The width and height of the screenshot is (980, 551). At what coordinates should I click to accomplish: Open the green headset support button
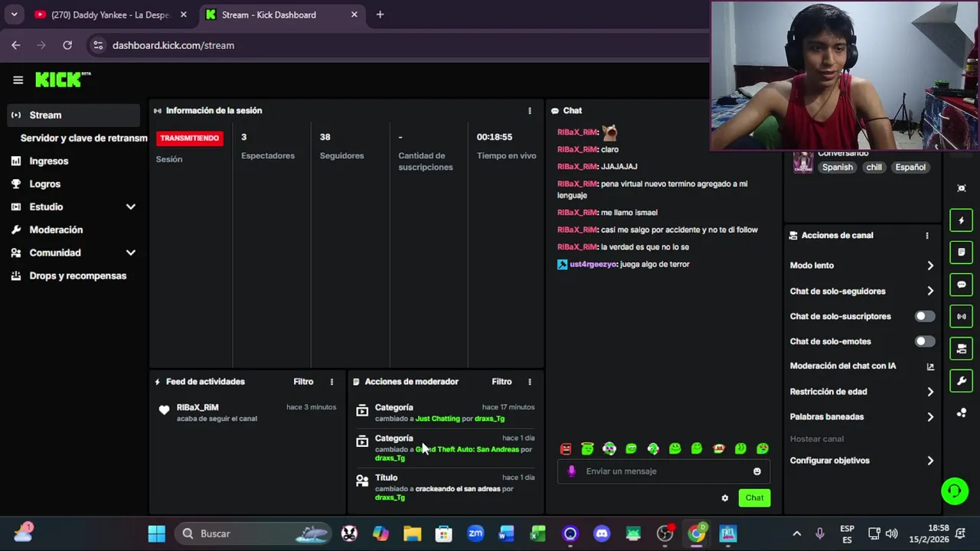pos(955,491)
